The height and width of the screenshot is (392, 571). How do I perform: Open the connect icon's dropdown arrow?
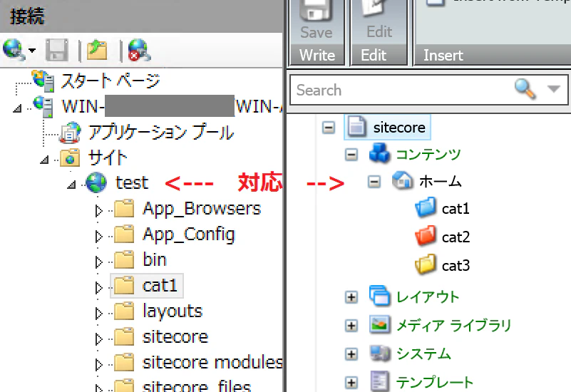(32, 50)
